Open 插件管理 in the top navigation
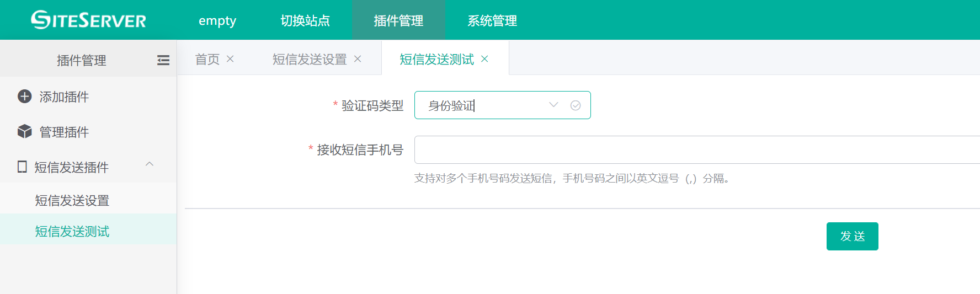 pos(398,20)
